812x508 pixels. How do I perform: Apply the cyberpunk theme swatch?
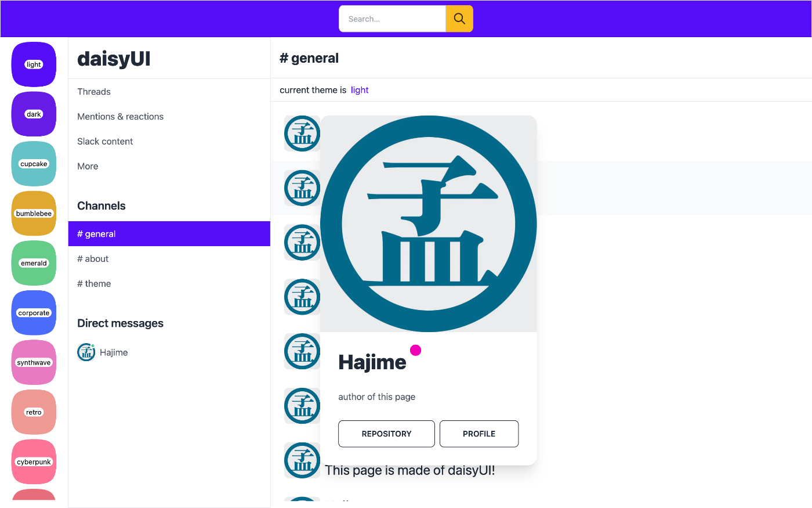coord(34,462)
